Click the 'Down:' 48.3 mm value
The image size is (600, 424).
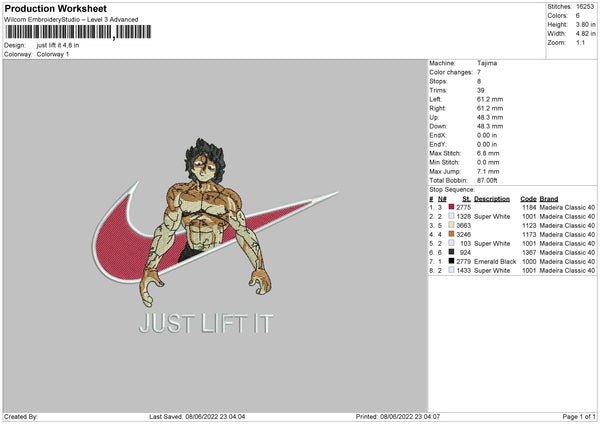pyautogui.click(x=490, y=126)
